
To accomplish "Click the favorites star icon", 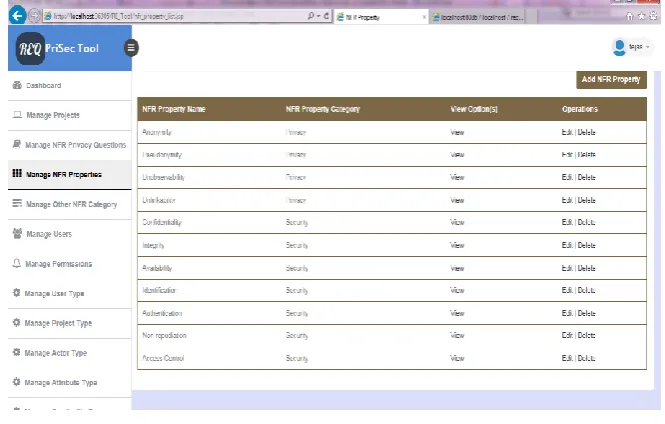I will pyautogui.click(x=642, y=16).
